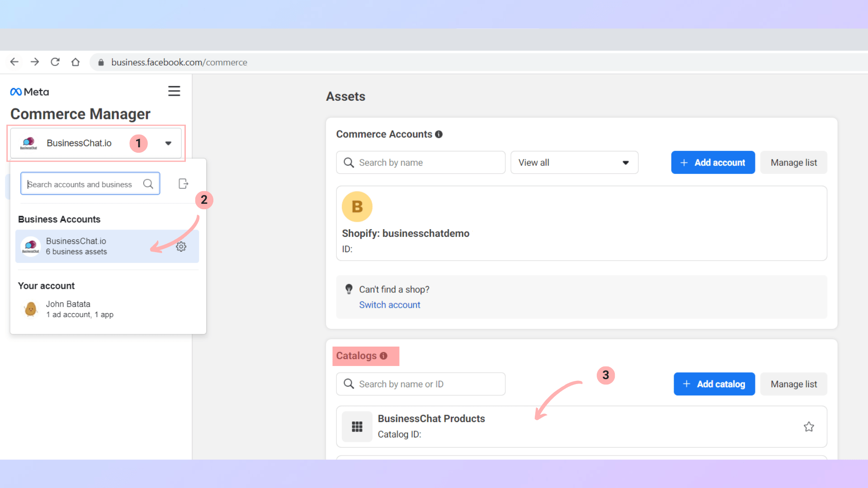The width and height of the screenshot is (868, 488).
Task: Click the Add account button
Action: 713,163
